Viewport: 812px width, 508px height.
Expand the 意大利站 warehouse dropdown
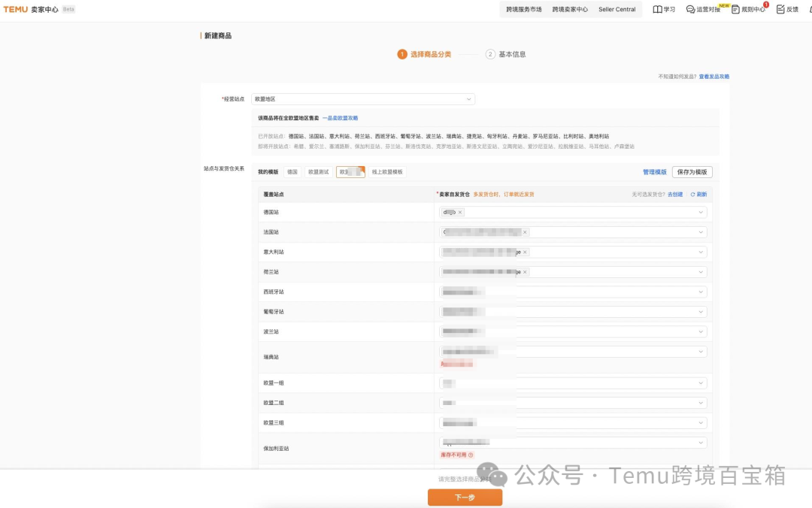coord(701,252)
